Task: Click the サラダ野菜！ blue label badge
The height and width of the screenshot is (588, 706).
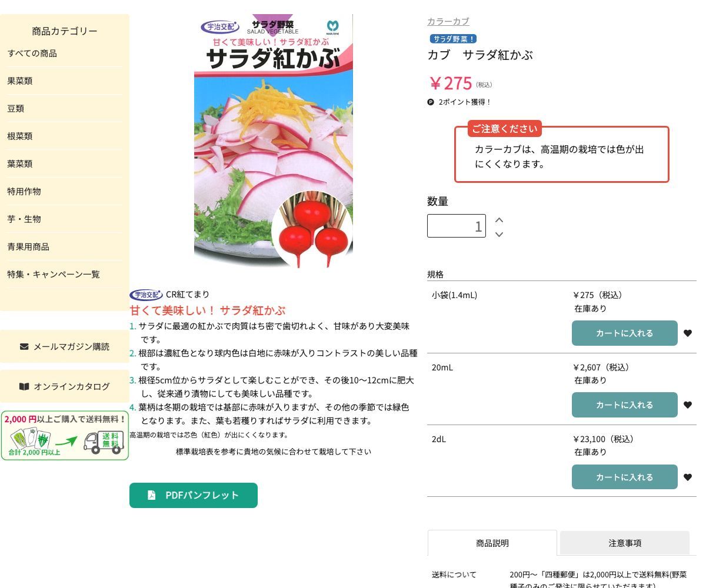Action: [452, 39]
